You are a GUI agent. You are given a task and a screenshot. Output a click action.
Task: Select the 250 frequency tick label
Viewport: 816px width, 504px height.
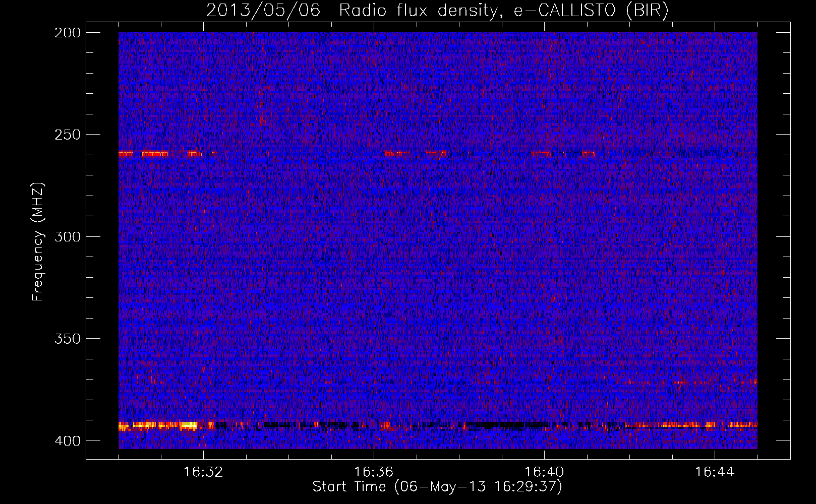pyautogui.click(x=67, y=135)
